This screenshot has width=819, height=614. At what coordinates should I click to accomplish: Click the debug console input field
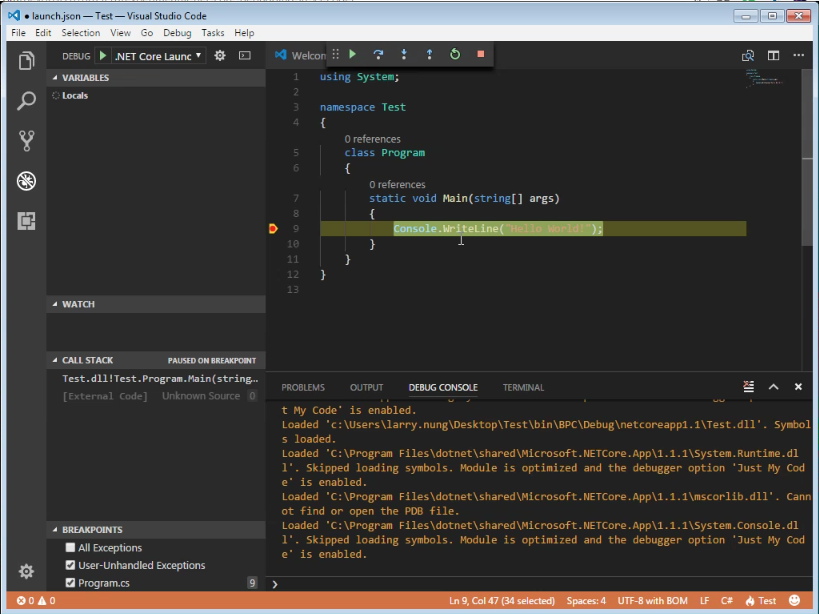[543, 584]
